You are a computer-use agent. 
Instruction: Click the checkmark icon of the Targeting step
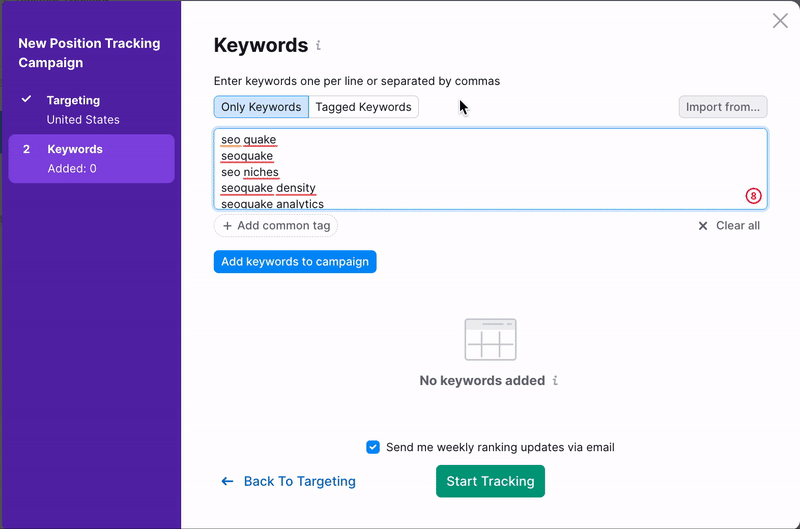[x=27, y=100]
